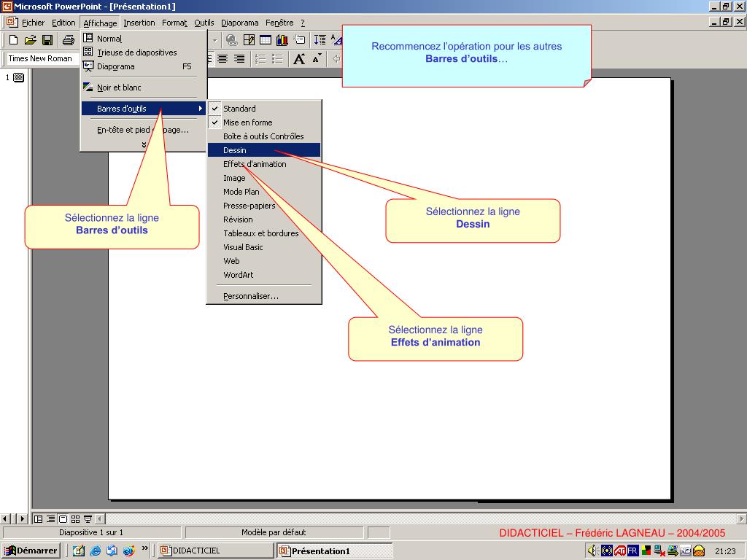Screen dimensions: 747x560
Task: Open the Insertion menu
Action: click(x=139, y=23)
